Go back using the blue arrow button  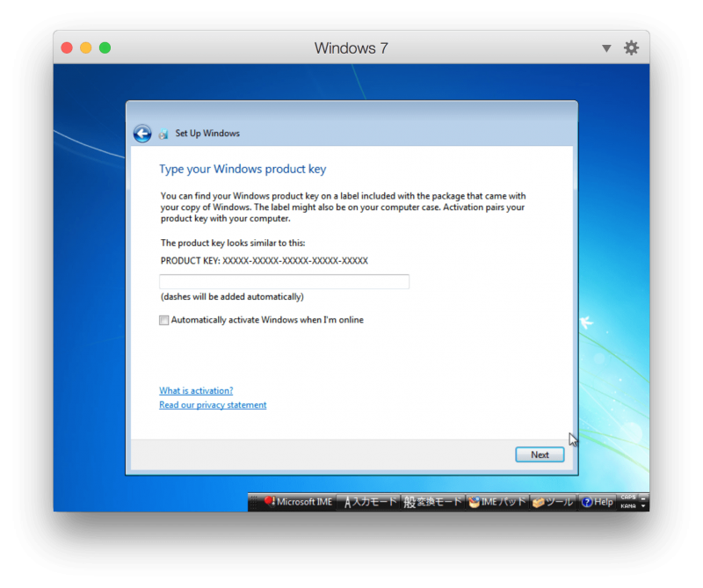pyautogui.click(x=142, y=134)
